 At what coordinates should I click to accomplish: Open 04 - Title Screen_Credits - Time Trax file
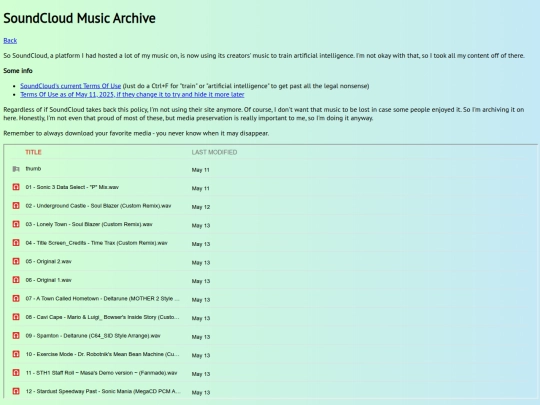tap(96, 243)
